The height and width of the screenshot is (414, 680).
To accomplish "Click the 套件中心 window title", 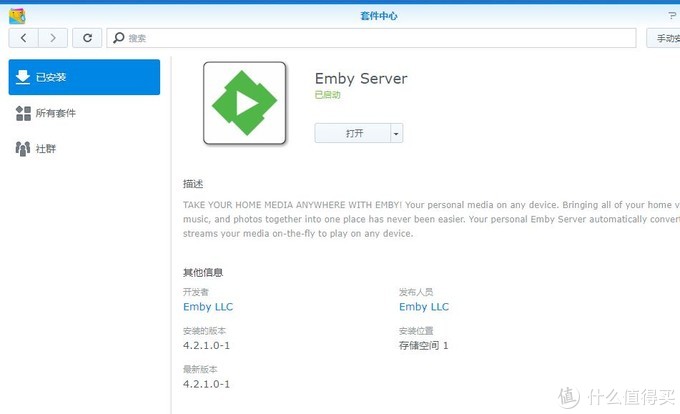I will (x=379, y=16).
